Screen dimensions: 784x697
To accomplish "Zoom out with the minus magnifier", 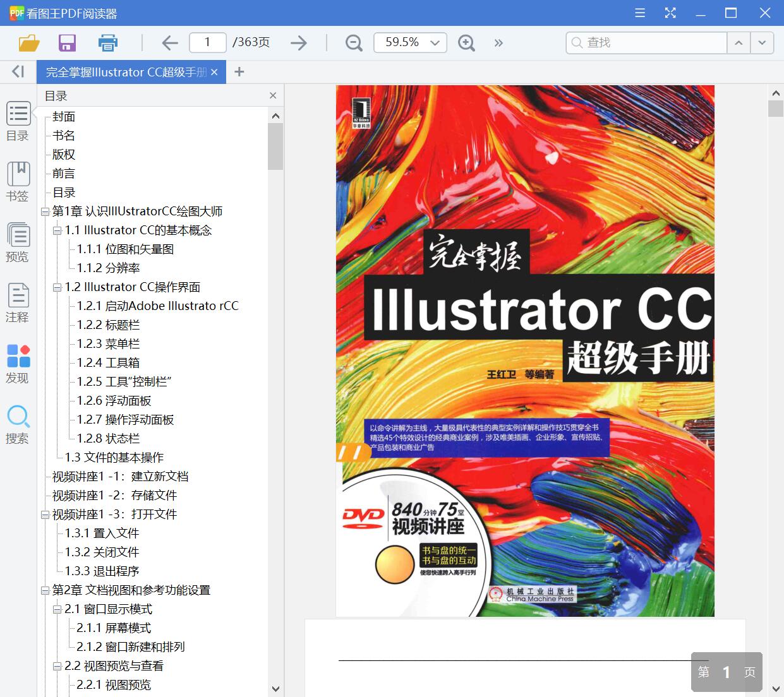I will (x=354, y=43).
